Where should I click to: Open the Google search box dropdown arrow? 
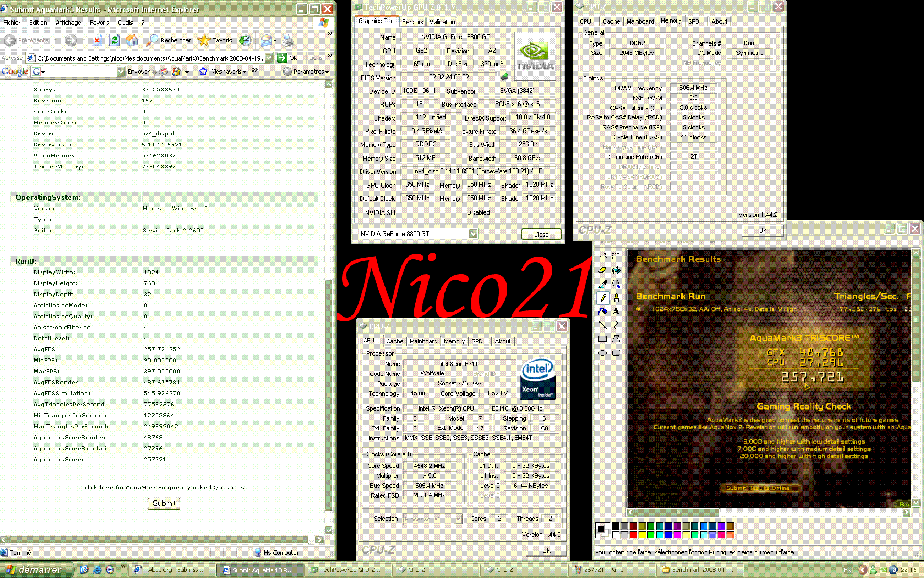(120, 72)
